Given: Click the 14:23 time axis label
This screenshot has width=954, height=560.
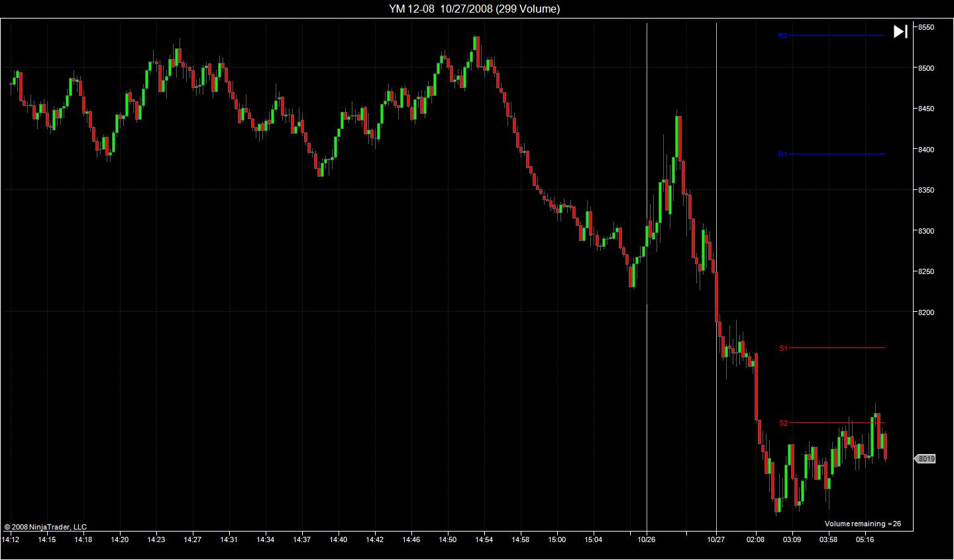Looking at the screenshot, I should tap(156, 539).
